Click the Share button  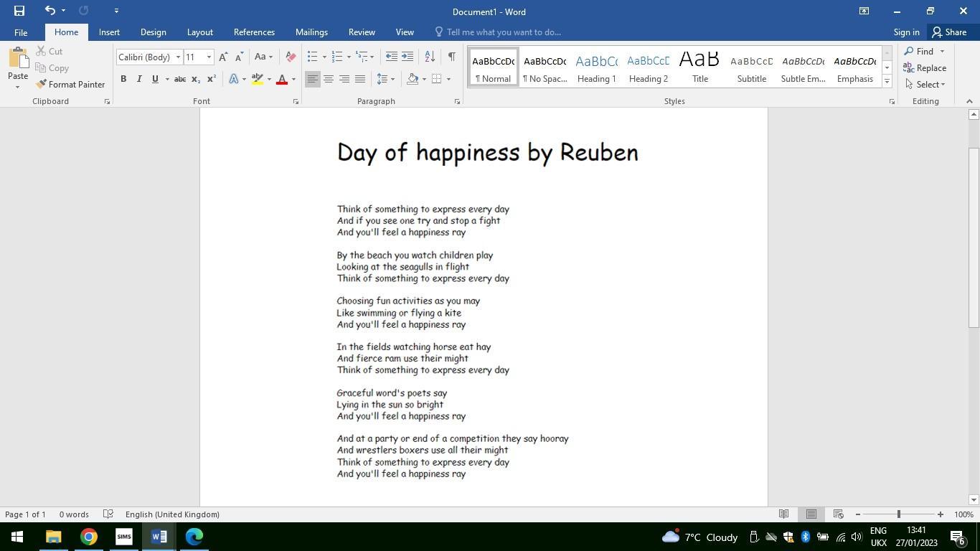coord(948,32)
